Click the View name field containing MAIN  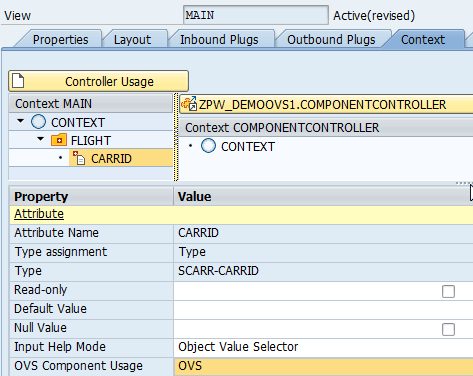tap(256, 15)
